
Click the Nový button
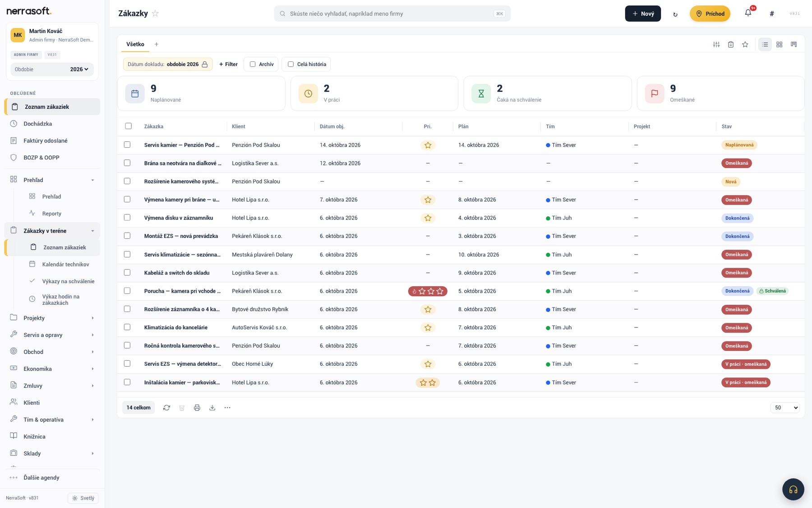(643, 14)
